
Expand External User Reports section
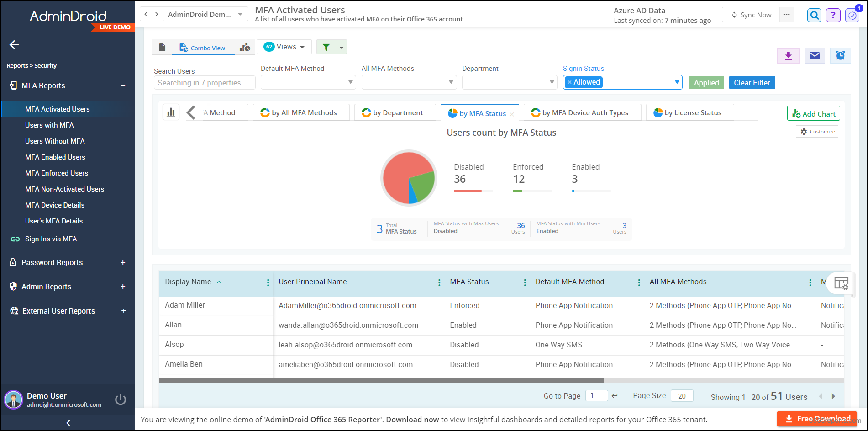[123, 311]
